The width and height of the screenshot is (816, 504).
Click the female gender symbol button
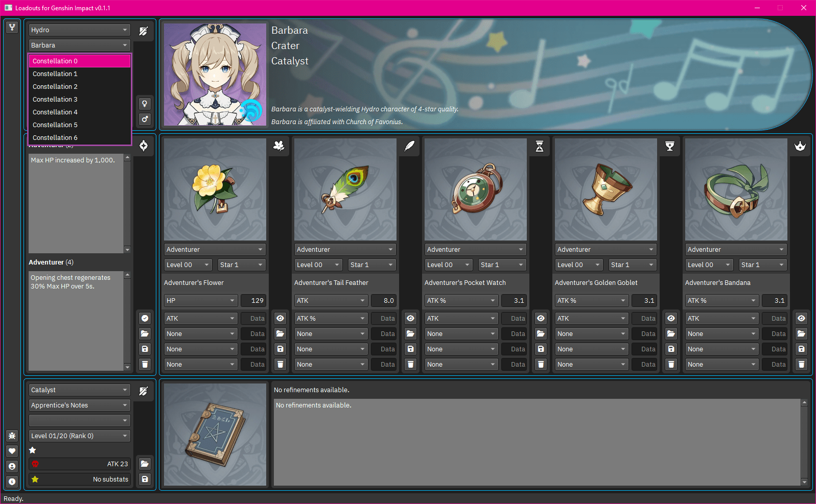tap(145, 104)
